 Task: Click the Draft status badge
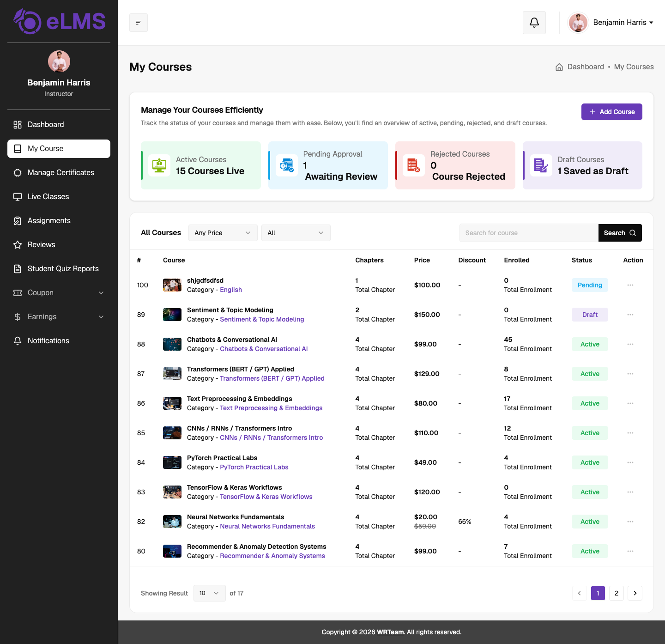[590, 315]
